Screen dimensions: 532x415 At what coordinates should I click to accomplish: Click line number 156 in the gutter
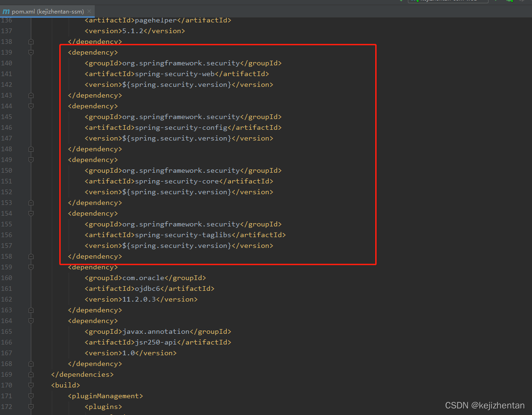[7, 235]
